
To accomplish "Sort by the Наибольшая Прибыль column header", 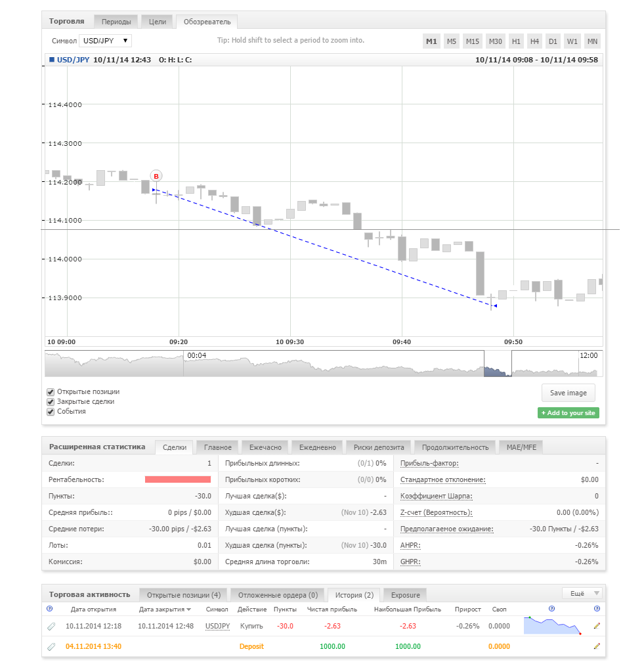I will (x=407, y=609).
